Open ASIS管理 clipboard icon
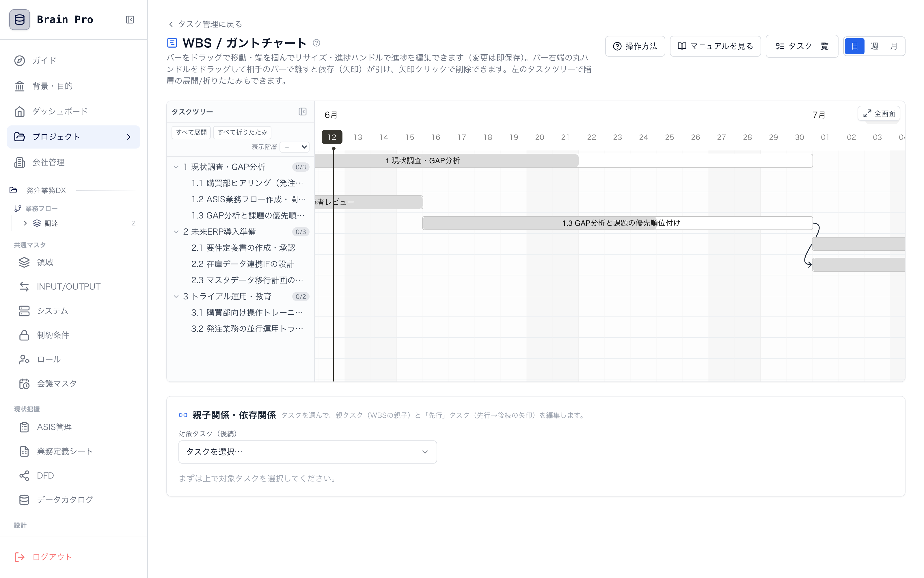 (x=24, y=427)
